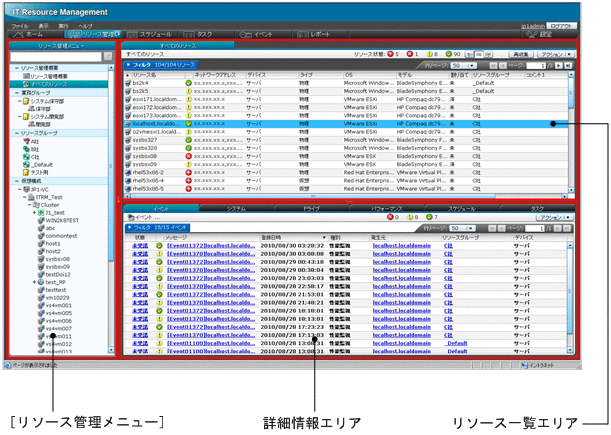Click resource table vertical scrollbar thumb
The height and width of the screenshot is (435, 611).
[571, 93]
